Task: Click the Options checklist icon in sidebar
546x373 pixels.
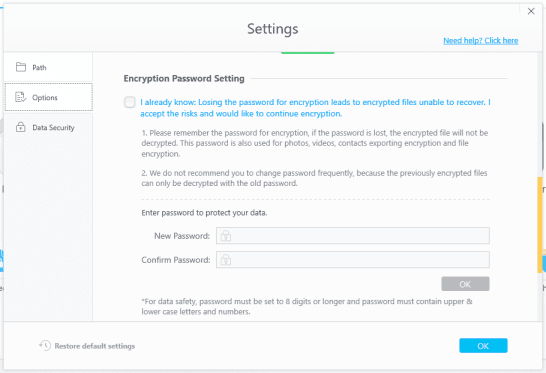Action: pos(21,97)
